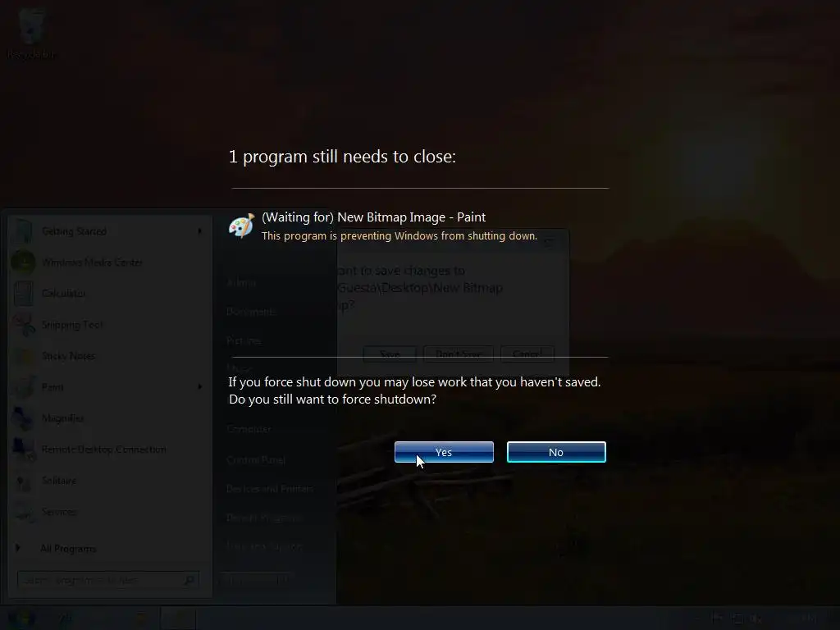Click the '1 program still needs to close' heading

coord(342,157)
